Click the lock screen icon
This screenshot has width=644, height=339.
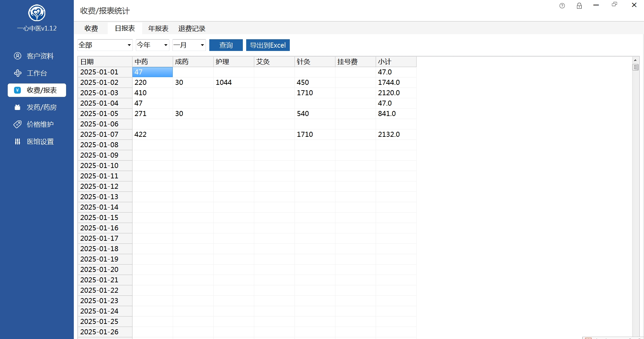pyautogui.click(x=579, y=6)
